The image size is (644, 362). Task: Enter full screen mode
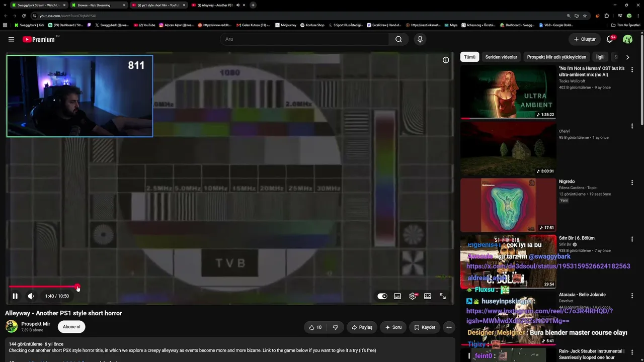pyautogui.click(x=443, y=296)
